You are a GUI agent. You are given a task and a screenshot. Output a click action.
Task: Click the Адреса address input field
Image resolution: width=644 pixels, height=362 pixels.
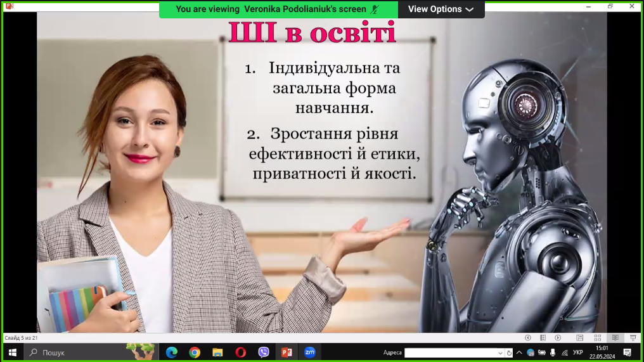pyautogui.click(x=450, y=353)
